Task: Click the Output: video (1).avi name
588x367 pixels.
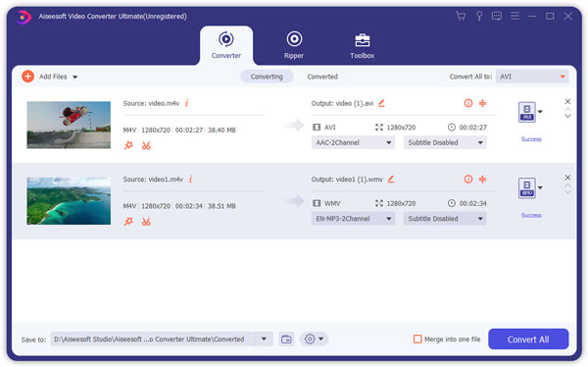Action: click(x=342, y=103)
